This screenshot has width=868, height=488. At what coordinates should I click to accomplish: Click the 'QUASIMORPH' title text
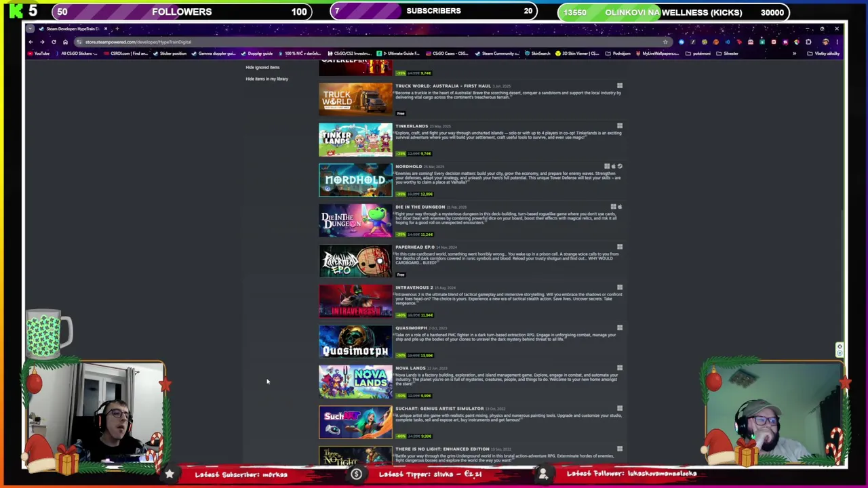click(411, 328)
